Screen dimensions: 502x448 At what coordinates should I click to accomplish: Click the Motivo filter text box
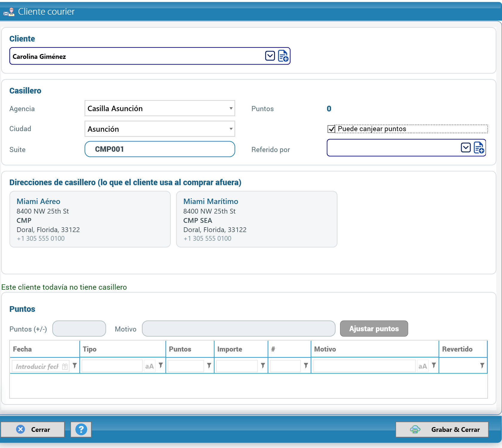(364, 366)
